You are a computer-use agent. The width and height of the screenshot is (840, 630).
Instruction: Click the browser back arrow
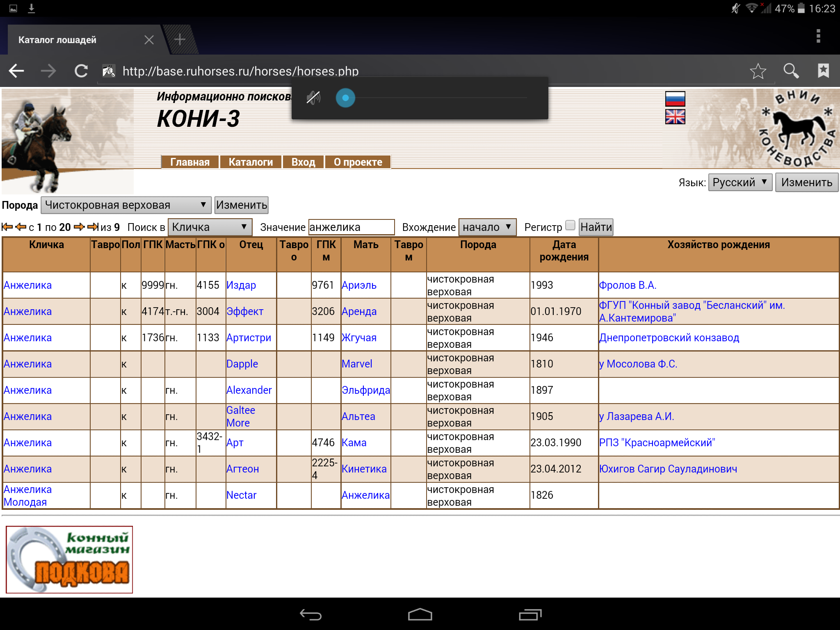[x=16, y=71]
